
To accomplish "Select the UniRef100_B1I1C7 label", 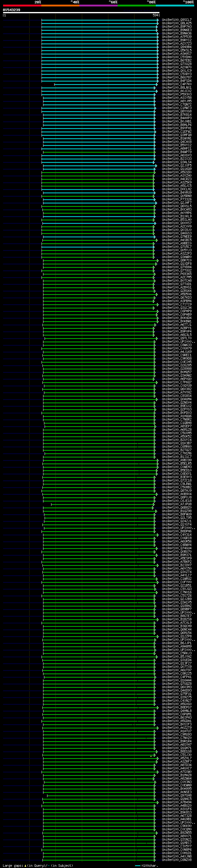I will 177,457.
